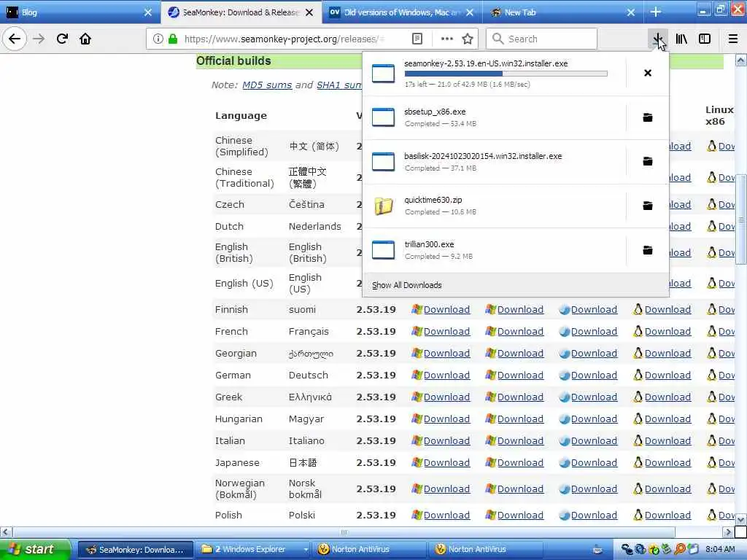This screenshot has width=747, height=560.
Task: Open the MD5 sums link
Action: tap(267, 85)
